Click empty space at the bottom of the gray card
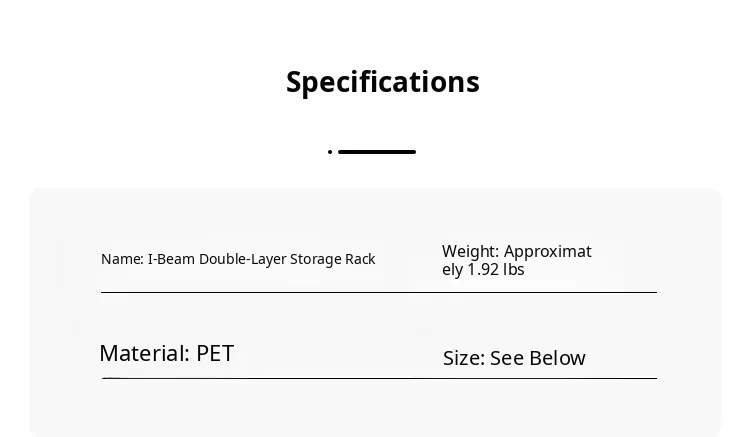750x437 pixels. tap(375, 412)
